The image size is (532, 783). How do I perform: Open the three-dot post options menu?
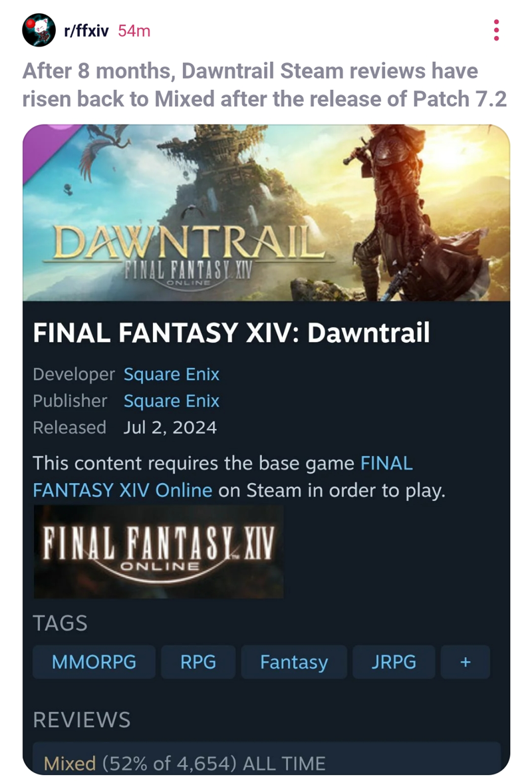496,31
